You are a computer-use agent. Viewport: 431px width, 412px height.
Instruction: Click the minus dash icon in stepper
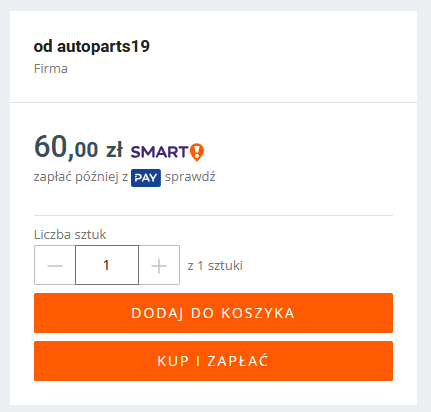click(55, 266)
